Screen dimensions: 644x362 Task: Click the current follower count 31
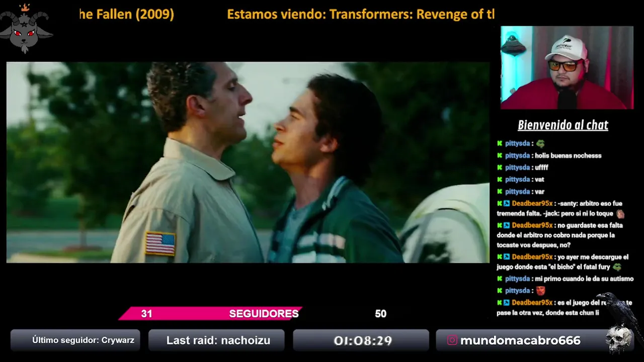[146, 314]
